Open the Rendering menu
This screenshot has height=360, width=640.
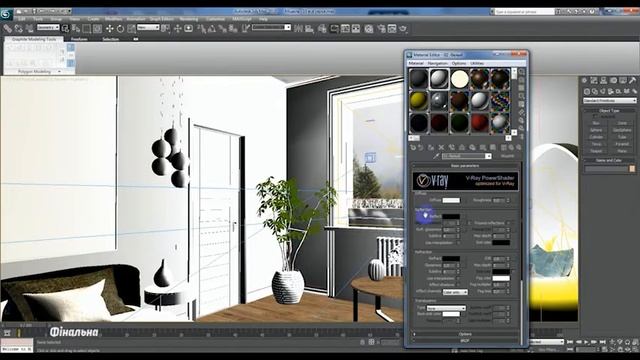(x=189, y=19)
